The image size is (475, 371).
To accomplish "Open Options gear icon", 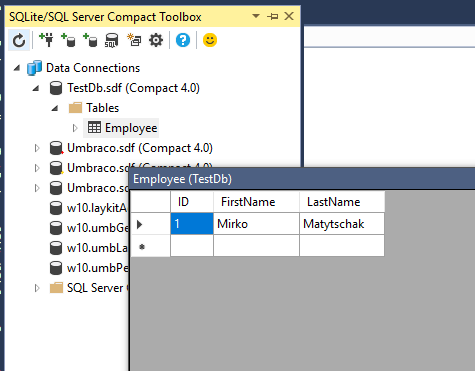I will pos(156,40).
